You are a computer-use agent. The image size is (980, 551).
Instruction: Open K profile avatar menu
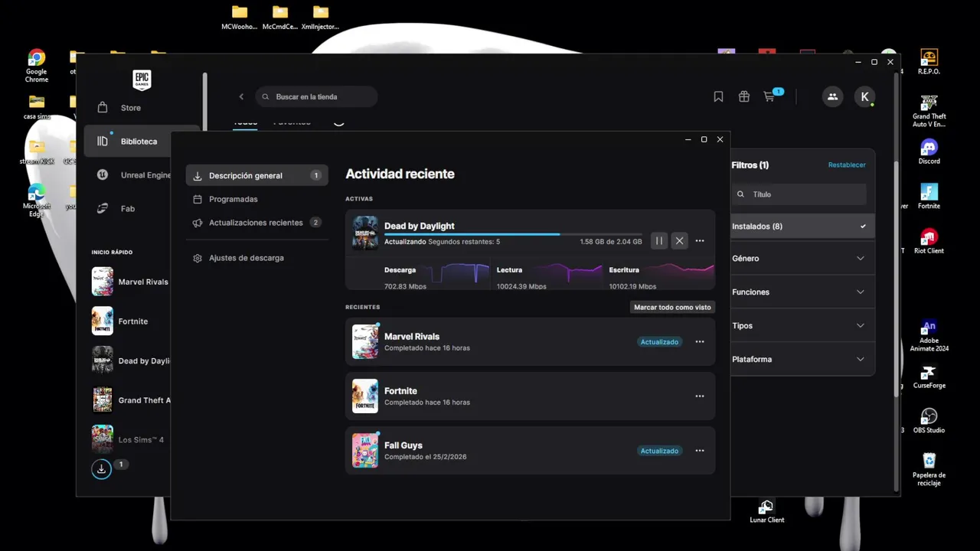(864, 96)
